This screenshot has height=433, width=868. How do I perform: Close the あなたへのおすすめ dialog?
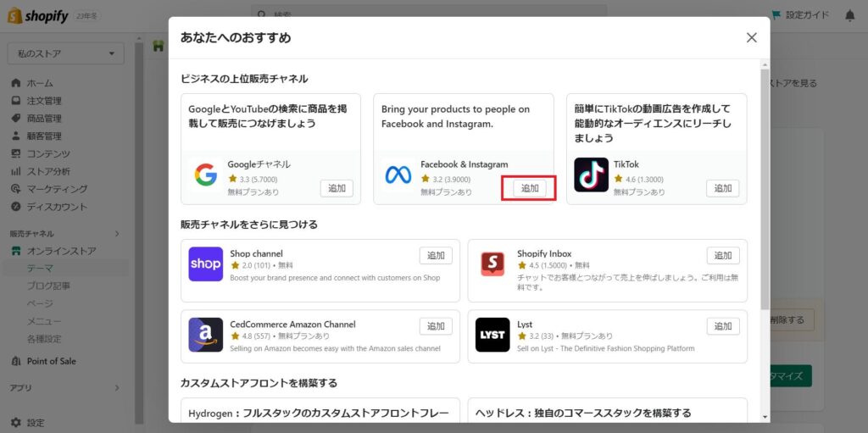[751, 37]
